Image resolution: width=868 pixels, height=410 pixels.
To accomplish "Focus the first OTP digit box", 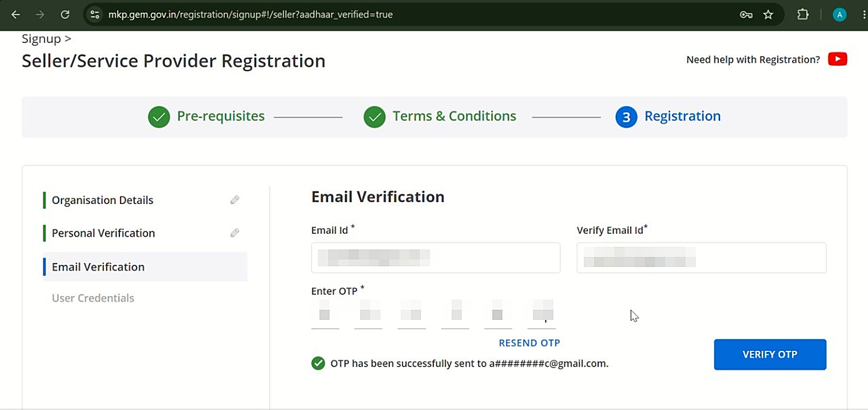I will coord(325,314).
